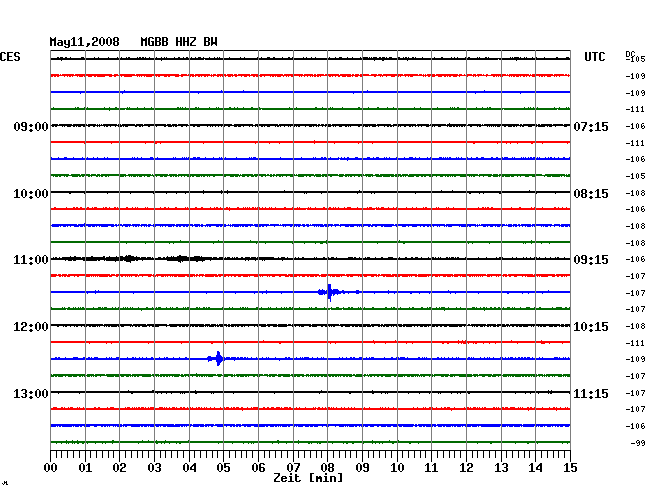Select the 13:00 local time label
The image size is (650, 494).
pos(31,393)
